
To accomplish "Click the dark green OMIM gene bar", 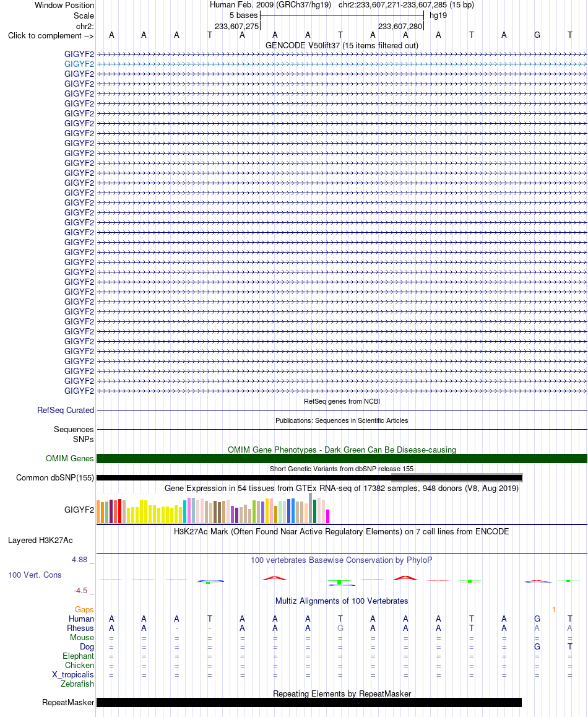I will 342,459.
